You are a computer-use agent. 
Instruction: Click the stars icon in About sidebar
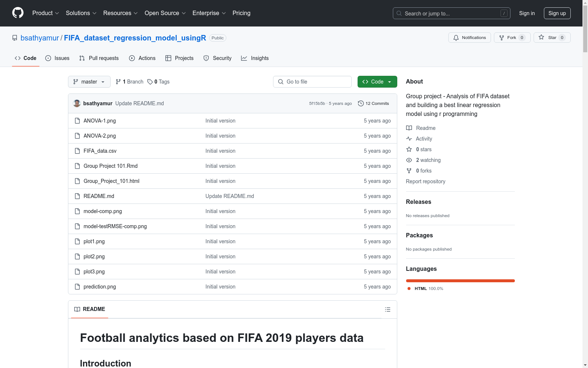(x=409, y=149)
